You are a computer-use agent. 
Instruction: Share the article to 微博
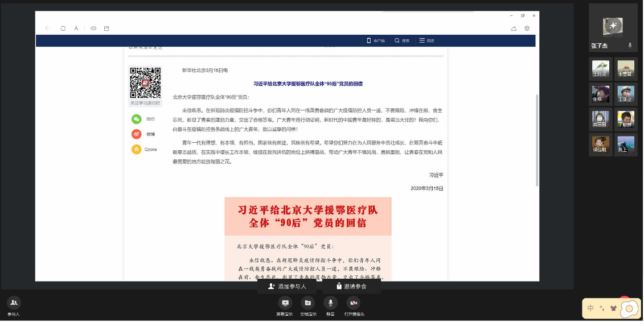[x=137, y=134]
